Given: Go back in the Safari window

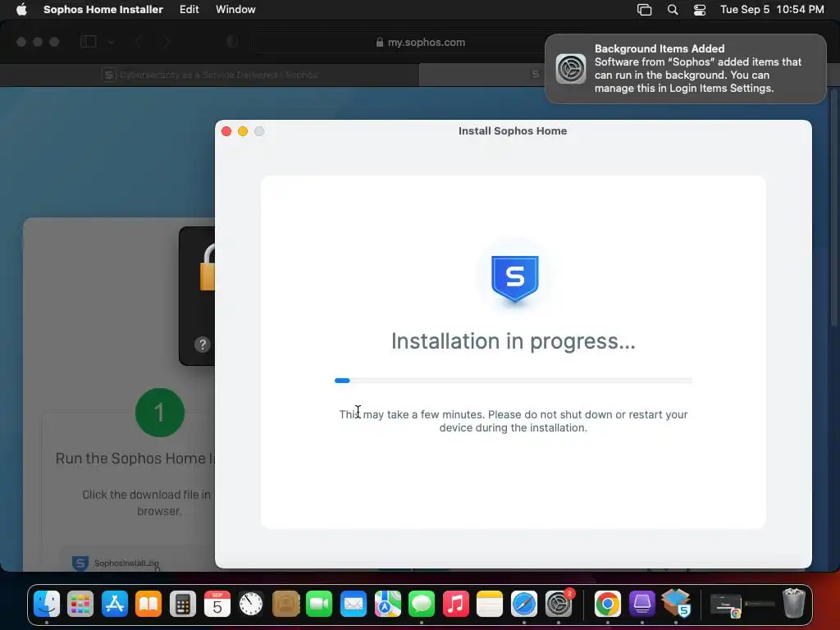Looking at the screenshot, I should [x=138, y=42].
